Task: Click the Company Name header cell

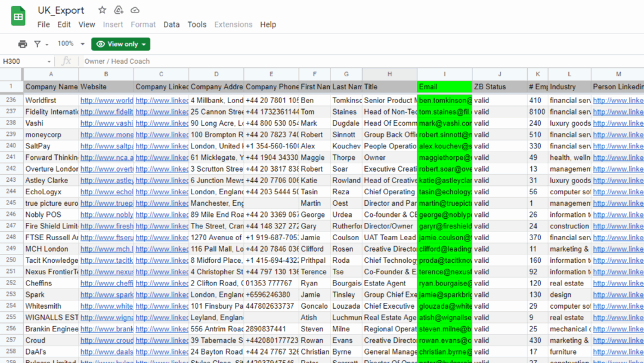Action: tap(51, 86)
